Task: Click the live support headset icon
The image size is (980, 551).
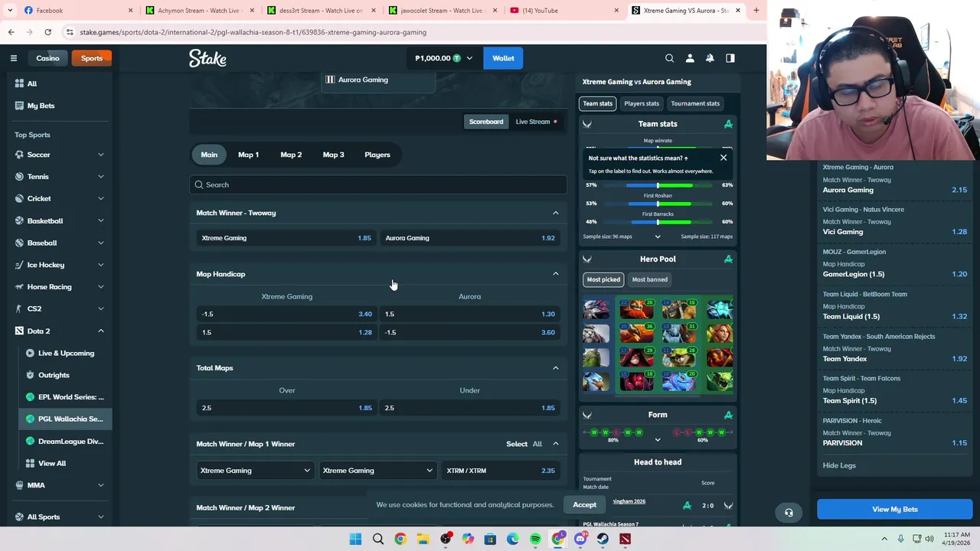Action: [789, 513]
